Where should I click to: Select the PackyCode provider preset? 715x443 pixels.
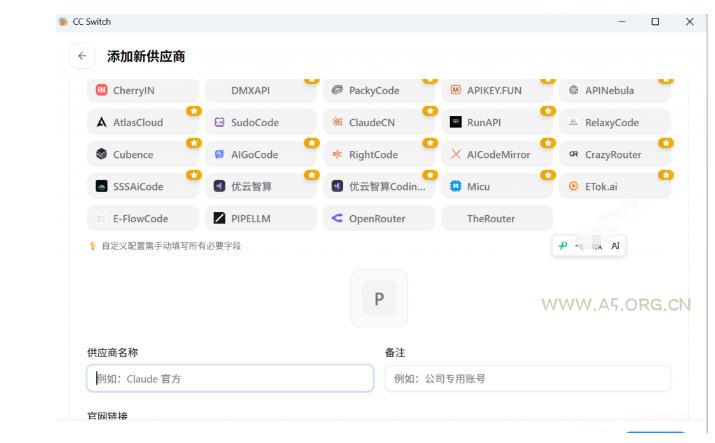click(379, 90)
